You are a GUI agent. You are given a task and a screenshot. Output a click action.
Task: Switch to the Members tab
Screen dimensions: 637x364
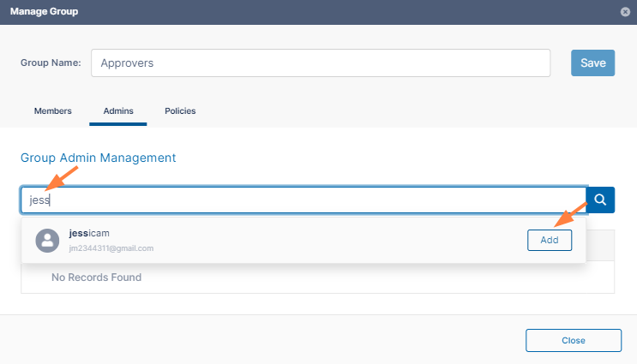[53, 111]
